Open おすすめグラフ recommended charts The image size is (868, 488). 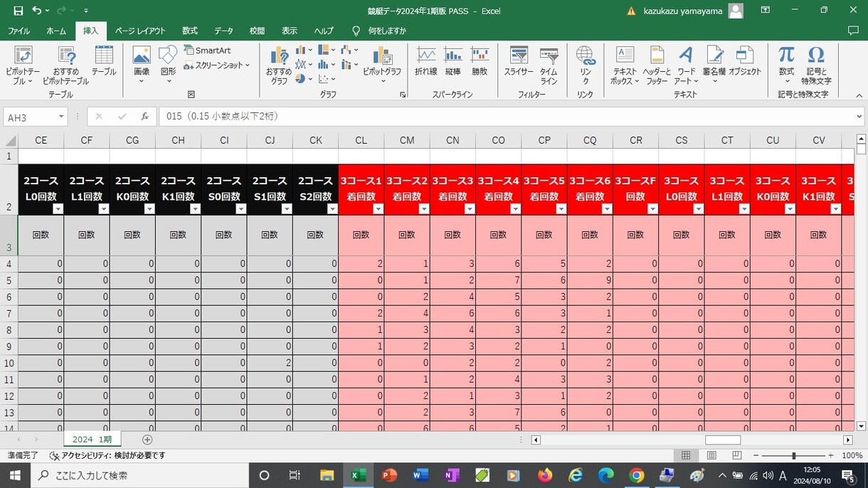279,65
